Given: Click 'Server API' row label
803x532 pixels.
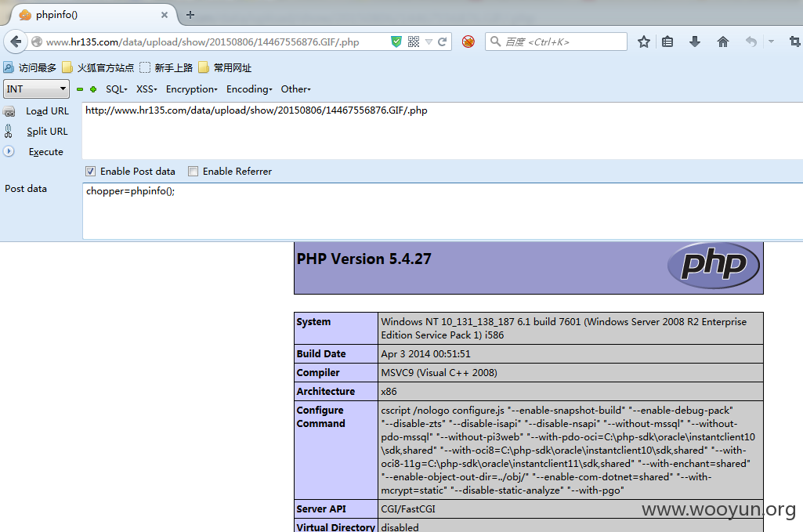Looking at the screenshot, I should pyautogui.click(x=321, y=509).
